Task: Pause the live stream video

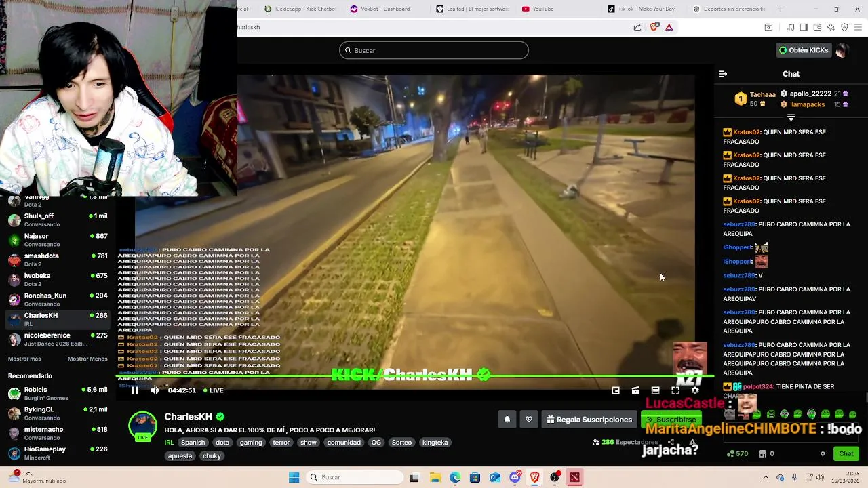Action: tap(134, 390)
